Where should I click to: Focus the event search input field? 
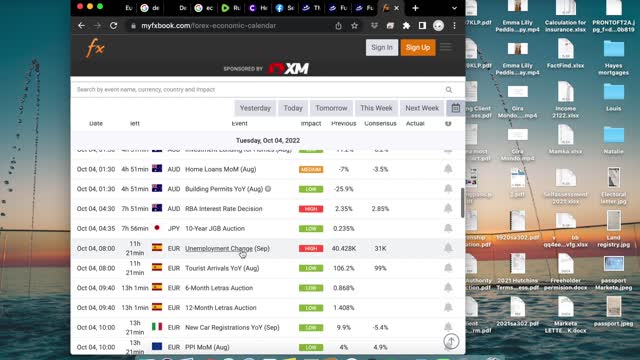[259, 90]
